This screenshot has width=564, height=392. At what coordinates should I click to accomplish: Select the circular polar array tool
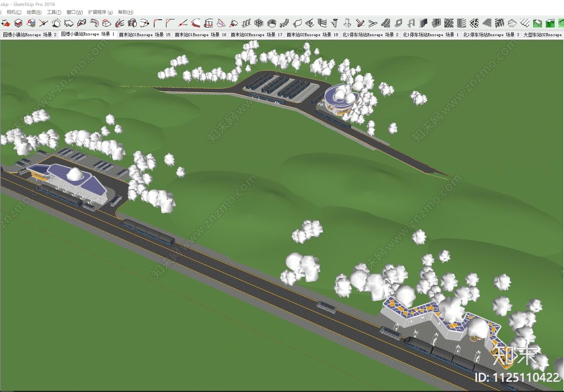(x=272, y=23)
